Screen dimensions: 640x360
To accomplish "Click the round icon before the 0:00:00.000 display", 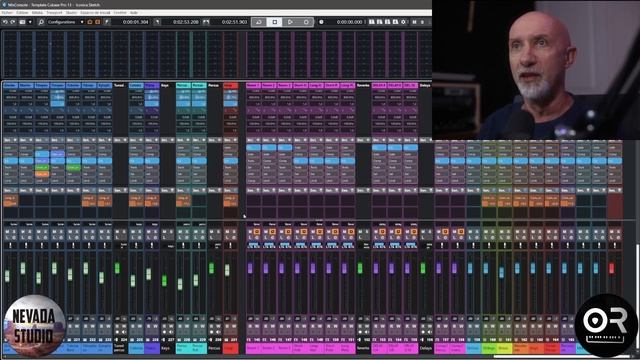I will 321,22.
